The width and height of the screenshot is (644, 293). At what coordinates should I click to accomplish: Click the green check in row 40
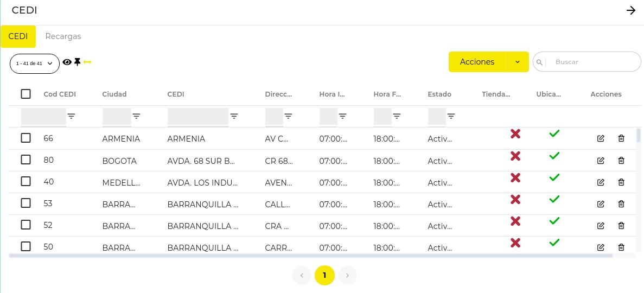554,177
